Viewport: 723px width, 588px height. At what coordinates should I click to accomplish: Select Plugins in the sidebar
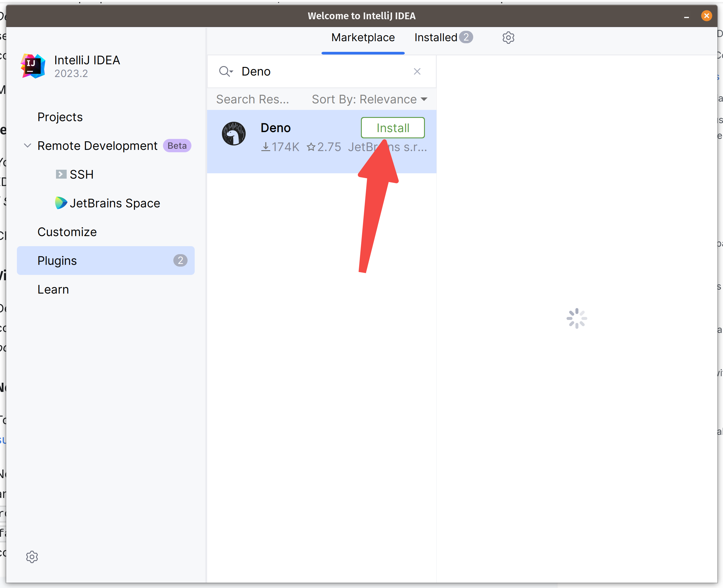pos(106,260)
